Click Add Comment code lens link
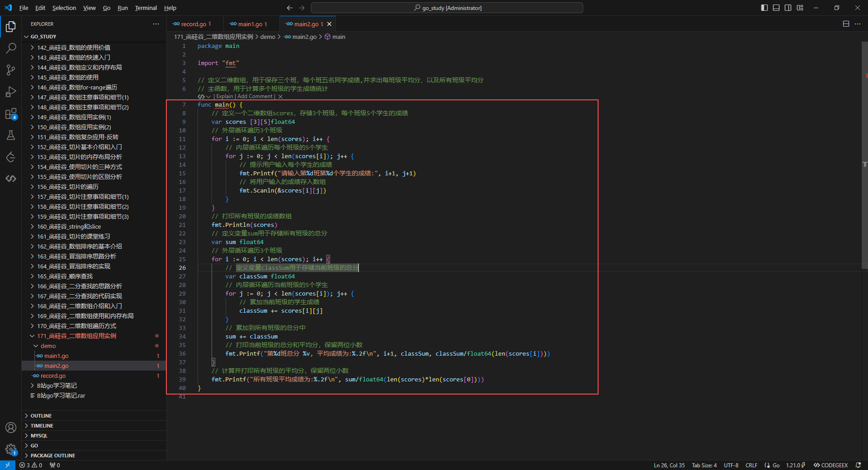The image size is (868, 470). coord(255,96)
